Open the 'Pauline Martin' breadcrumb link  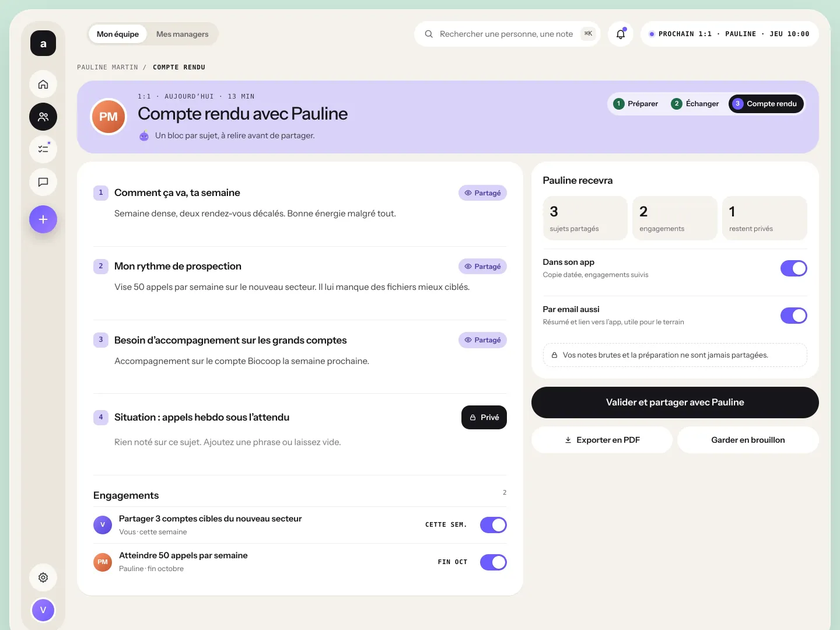tap(107, 68)
